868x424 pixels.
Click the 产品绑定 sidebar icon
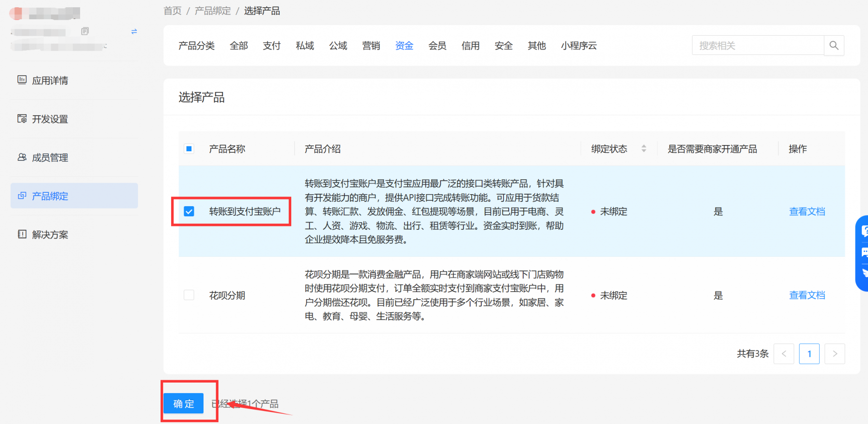click(22, 196)
